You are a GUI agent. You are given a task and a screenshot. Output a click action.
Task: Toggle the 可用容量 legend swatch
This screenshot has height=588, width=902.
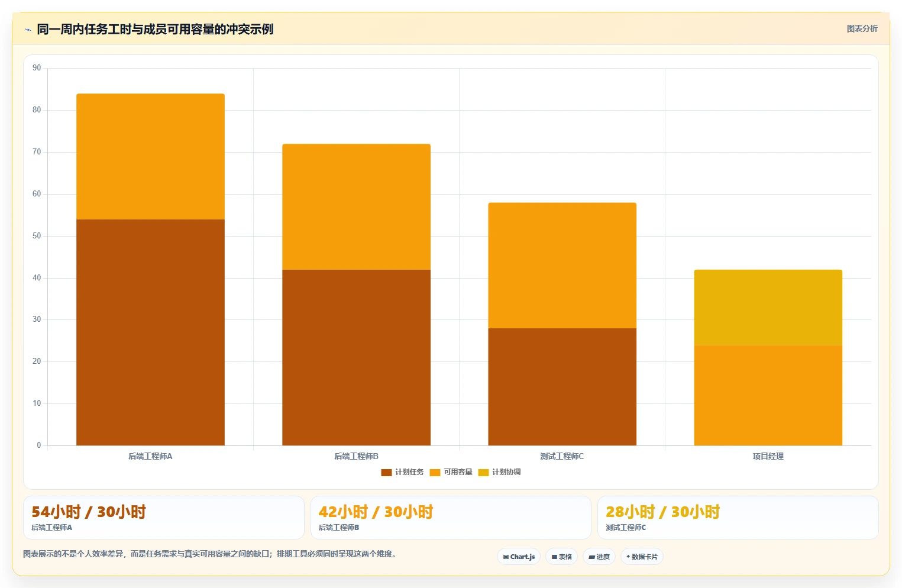tap(435, 472)
